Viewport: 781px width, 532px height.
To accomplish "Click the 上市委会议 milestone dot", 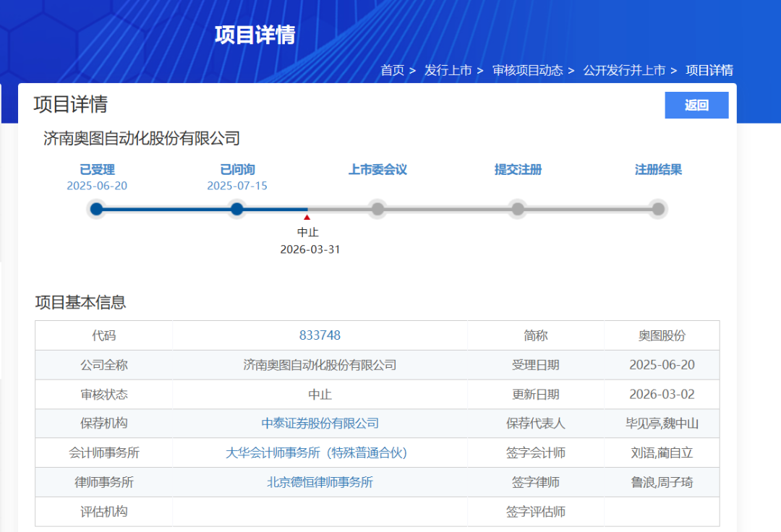I will coord(377,209).
